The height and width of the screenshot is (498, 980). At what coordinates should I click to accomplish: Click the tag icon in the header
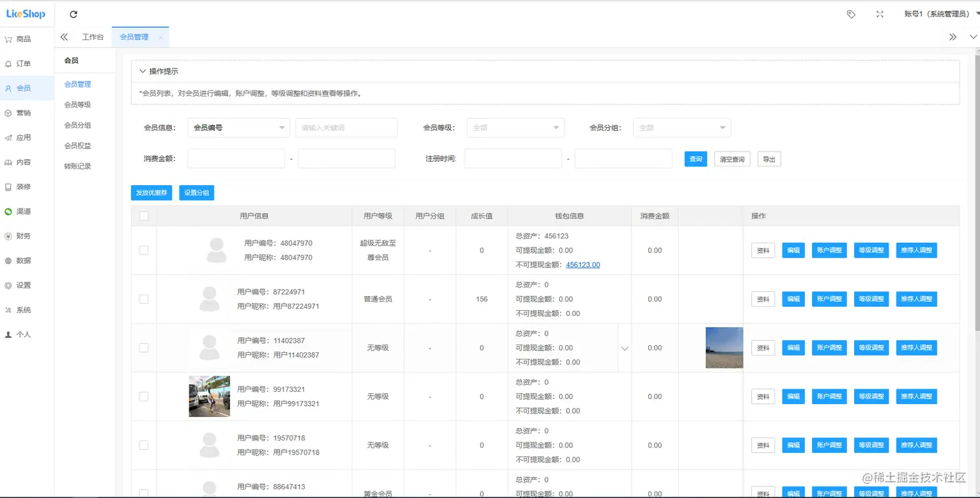(x=851, y=14)
